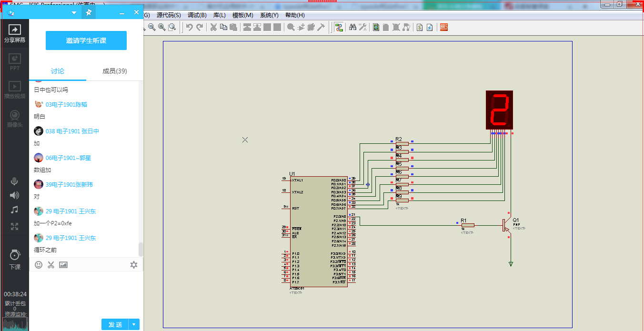
Task: Click the chat discussion scrollbar thumb
Action: point(141,249)
